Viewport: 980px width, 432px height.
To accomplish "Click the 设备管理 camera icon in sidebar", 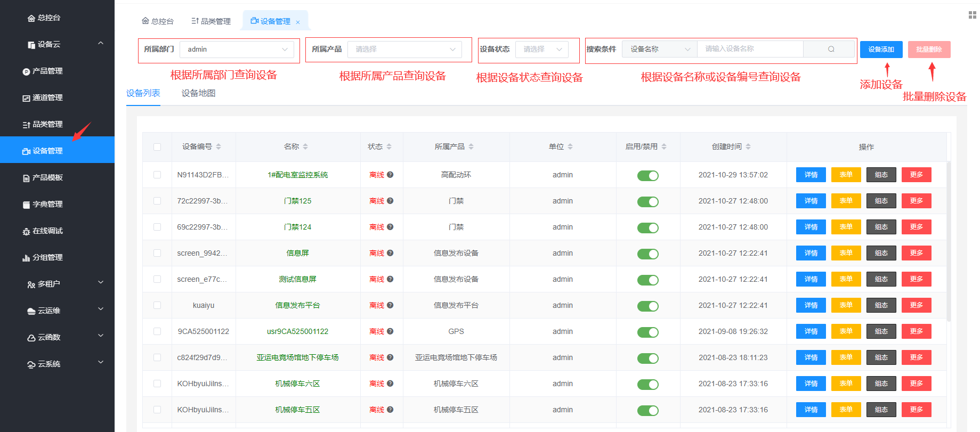I will pos(26,151).
